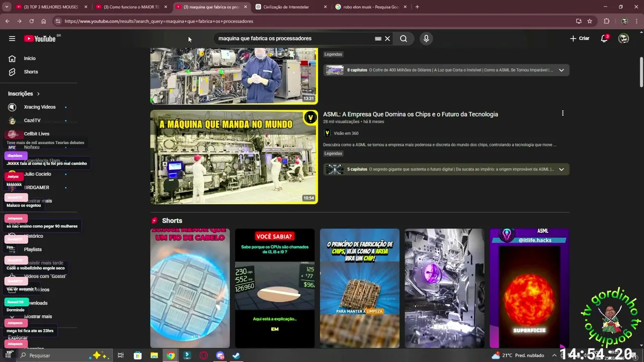Clear the search query with the X
644x362 pixels.
click(x=387, y=39)
